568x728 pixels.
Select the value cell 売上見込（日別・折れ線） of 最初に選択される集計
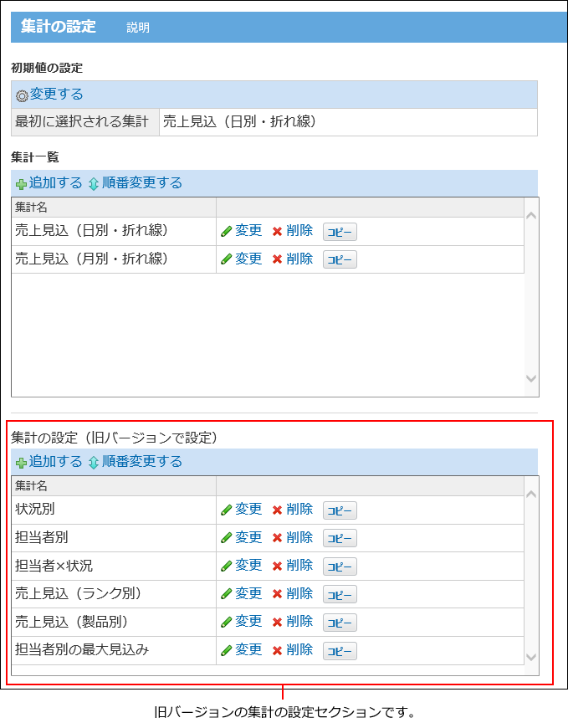coord(348,122)
